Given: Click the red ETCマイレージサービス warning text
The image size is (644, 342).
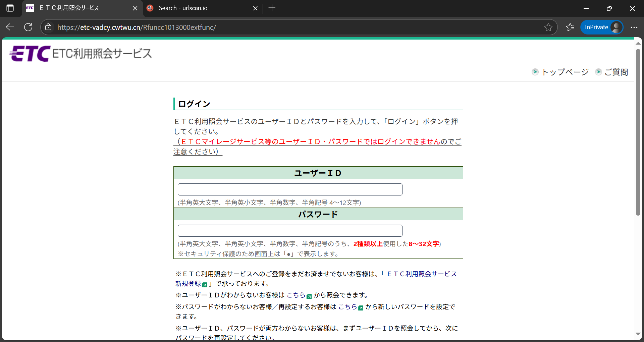Looking at the screenshot, I should pyautogui.click(x=311, y=142).
